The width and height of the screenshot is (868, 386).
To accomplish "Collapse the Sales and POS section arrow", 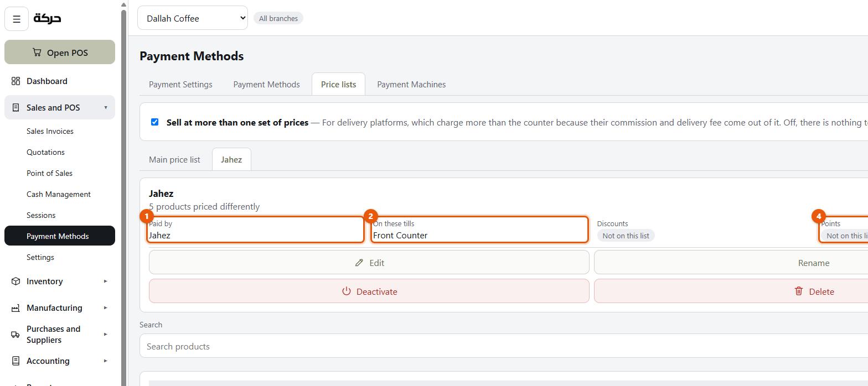I will coord(106,107).
